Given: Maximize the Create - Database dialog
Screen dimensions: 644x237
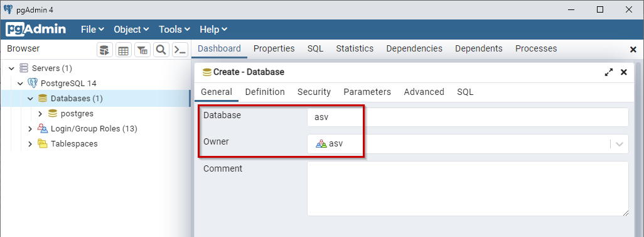Looking at the screenshot, I should 609,72.
